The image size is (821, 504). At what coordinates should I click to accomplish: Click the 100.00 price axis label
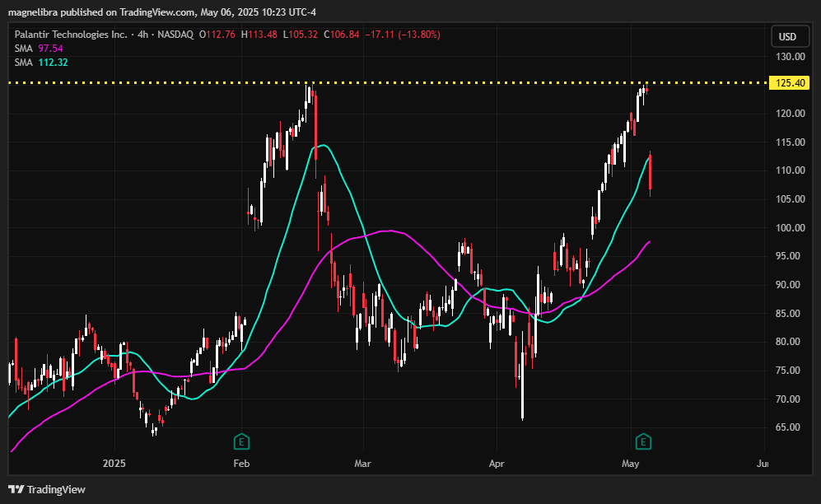[790, 227]
